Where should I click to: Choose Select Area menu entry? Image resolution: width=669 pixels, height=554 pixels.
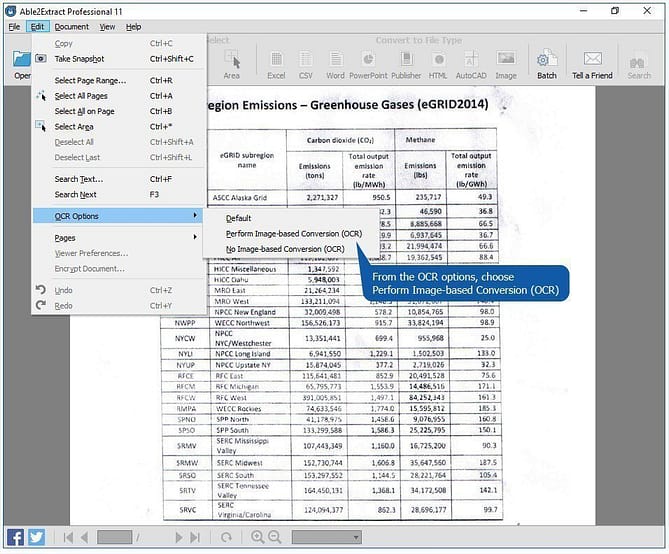pyautogui.click(x=119, y=127)
